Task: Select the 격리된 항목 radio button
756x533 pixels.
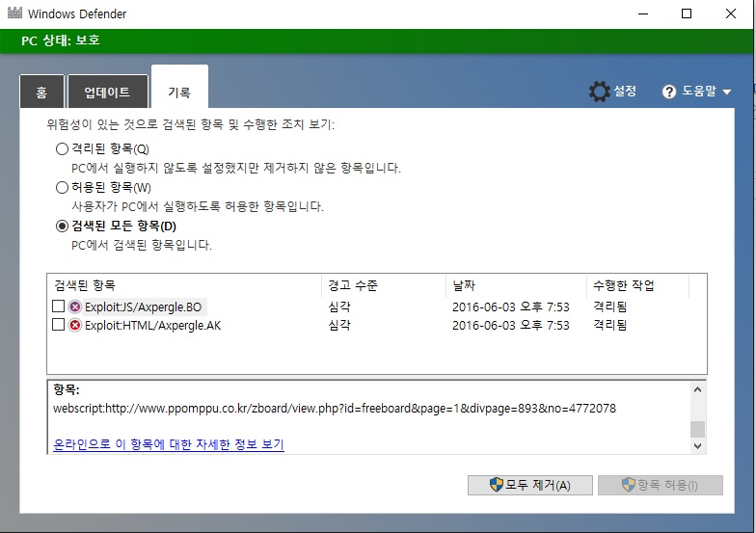Action: [63, 149]
